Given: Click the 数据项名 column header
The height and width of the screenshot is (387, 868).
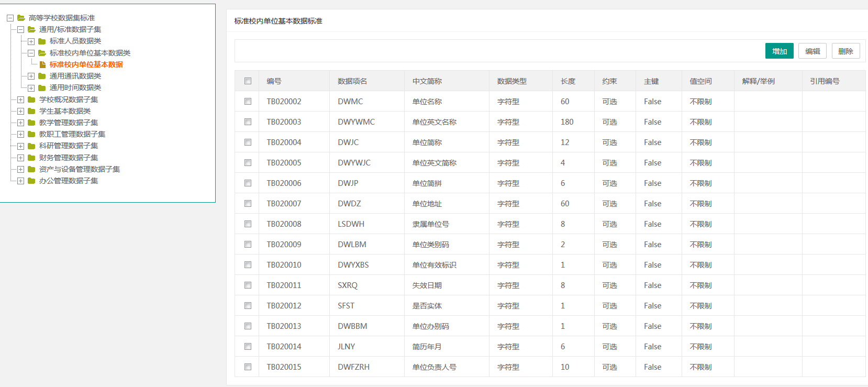Looking at the screenshot, I should tap(352, 81).
